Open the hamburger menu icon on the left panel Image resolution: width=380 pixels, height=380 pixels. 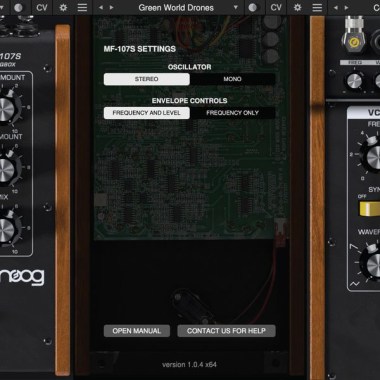click(82, 7)
